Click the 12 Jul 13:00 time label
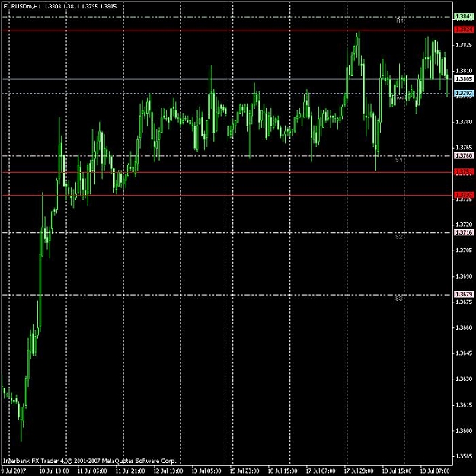This screenshot has height=476, width=476. tap(168, 471)
